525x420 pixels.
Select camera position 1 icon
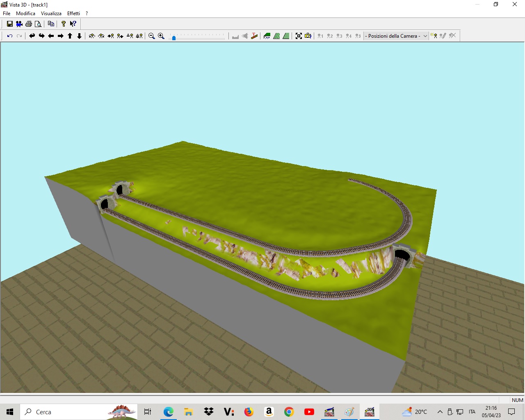click(320, 36)
